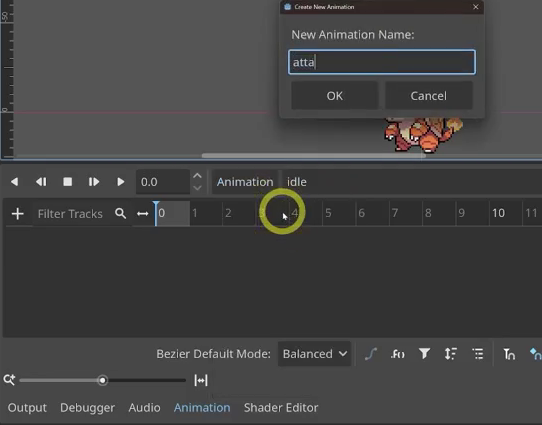Focus the Filter Tracks search field

coord(82,214)
